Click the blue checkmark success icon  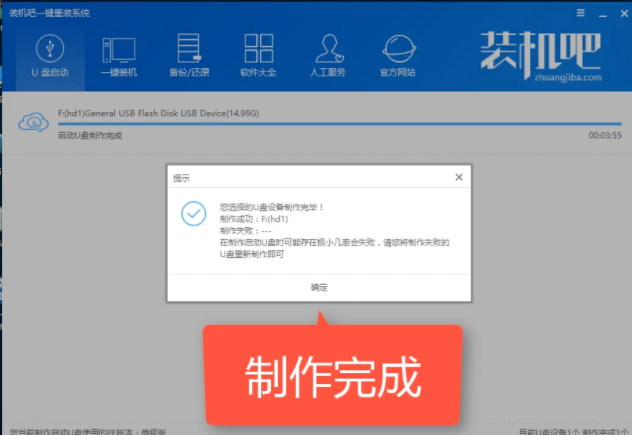tap(193, 213)
